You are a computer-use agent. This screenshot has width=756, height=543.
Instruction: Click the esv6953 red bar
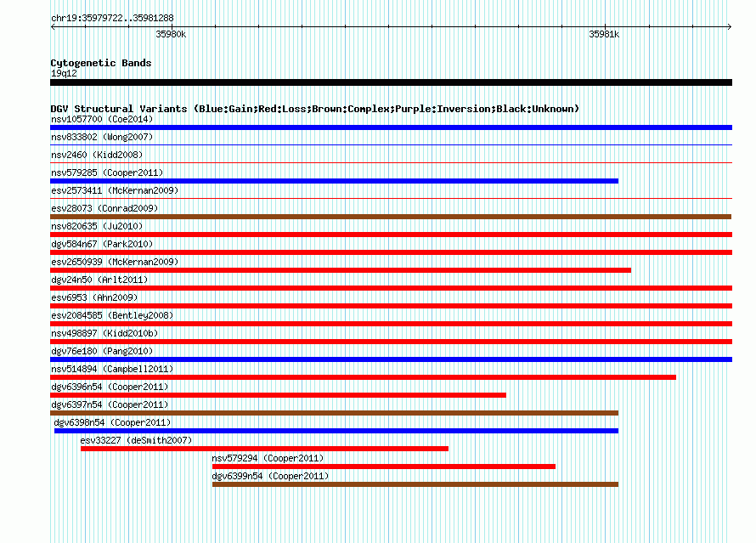click(x=391, y=306)
